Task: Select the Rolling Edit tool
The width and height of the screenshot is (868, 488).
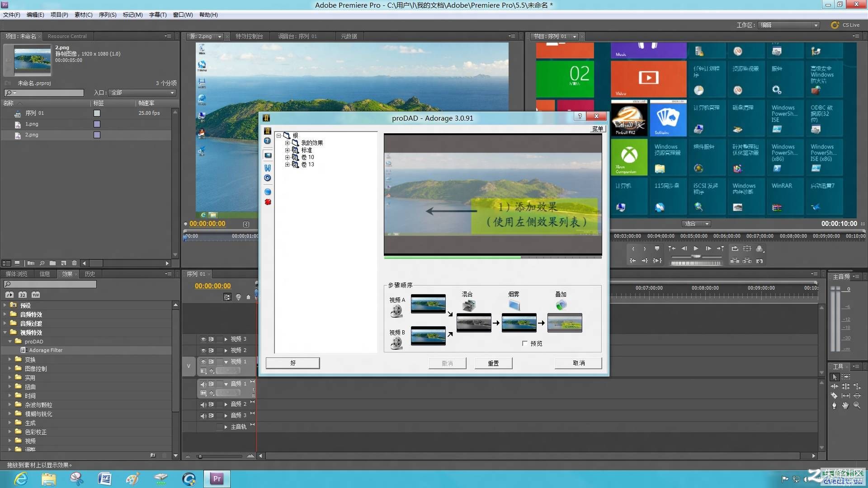Action: click(x=846, y=386)
